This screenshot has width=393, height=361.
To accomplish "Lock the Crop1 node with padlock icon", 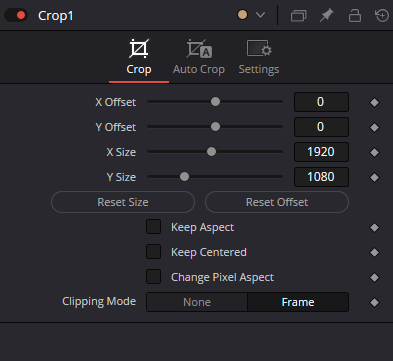I will click(x=355, y=15).
